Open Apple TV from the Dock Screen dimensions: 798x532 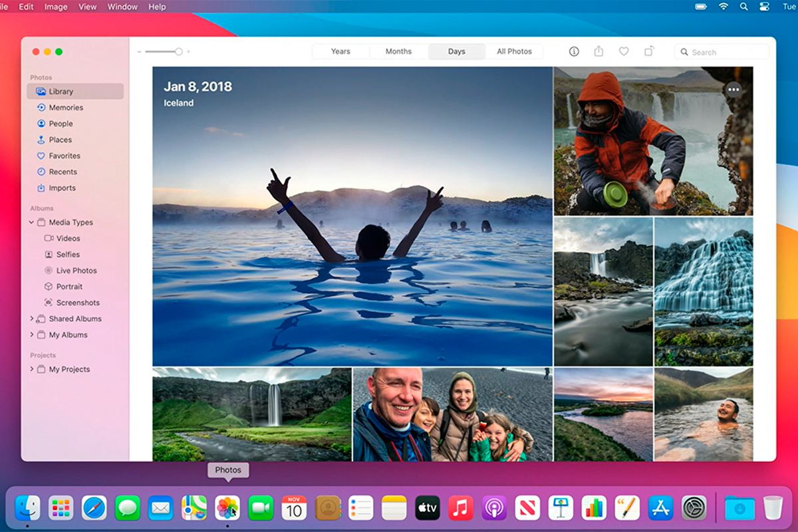tap(428, 508)
